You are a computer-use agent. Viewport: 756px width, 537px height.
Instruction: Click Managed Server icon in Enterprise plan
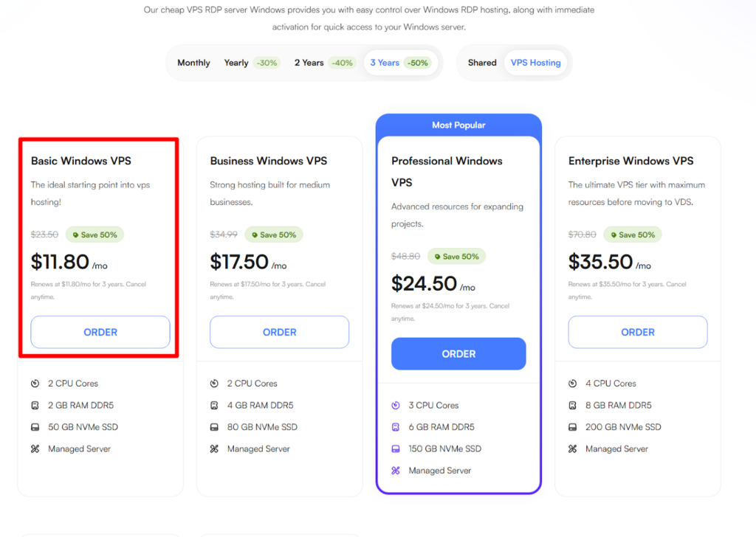click(x=572, y=448)
